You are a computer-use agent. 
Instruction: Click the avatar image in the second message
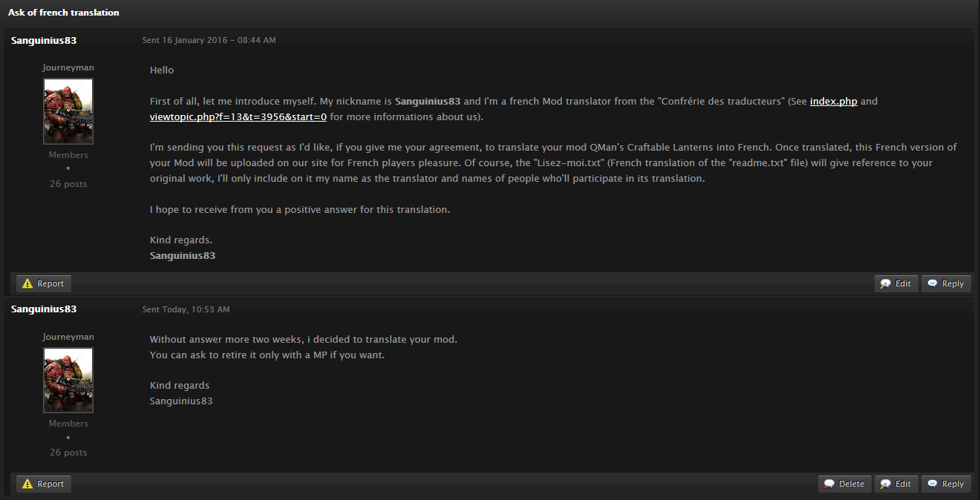tap(68, 381)
